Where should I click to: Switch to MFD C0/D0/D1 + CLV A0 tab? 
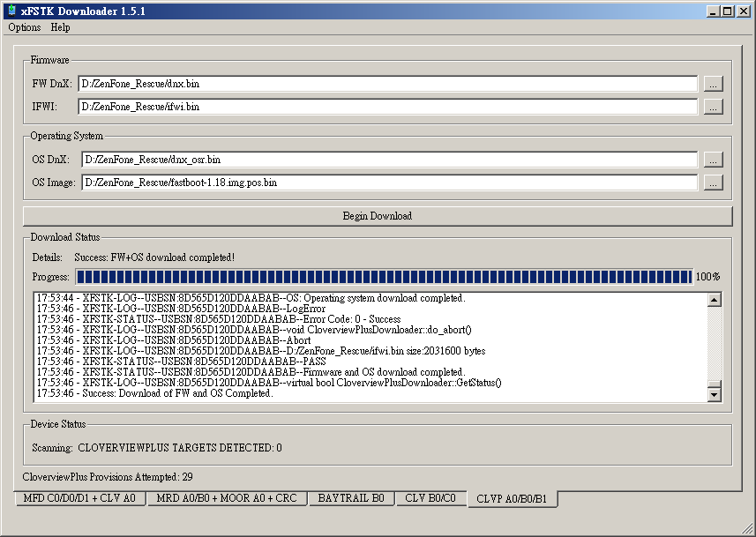click(x=80, y=498)
